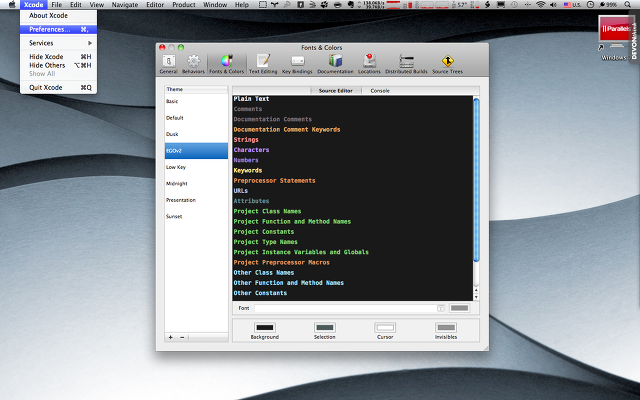
Task: Select the Basic theme
Action: pos(196,101)
